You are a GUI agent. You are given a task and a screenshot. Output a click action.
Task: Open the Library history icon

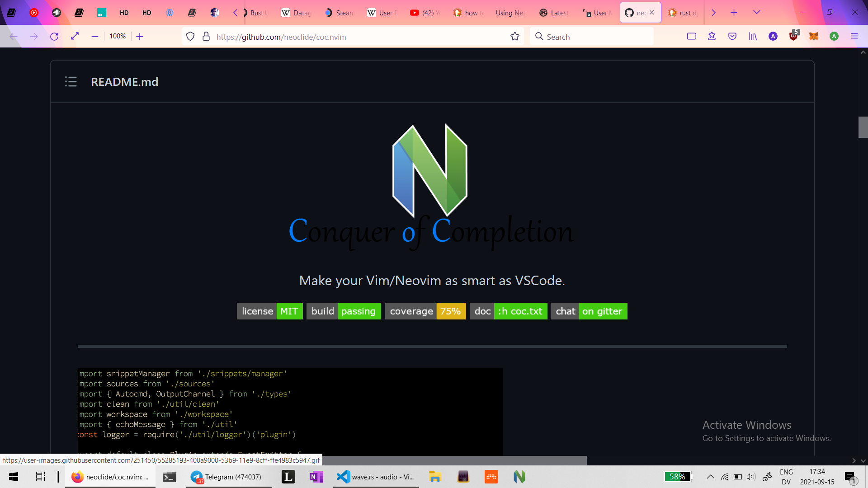click(753, 37)
